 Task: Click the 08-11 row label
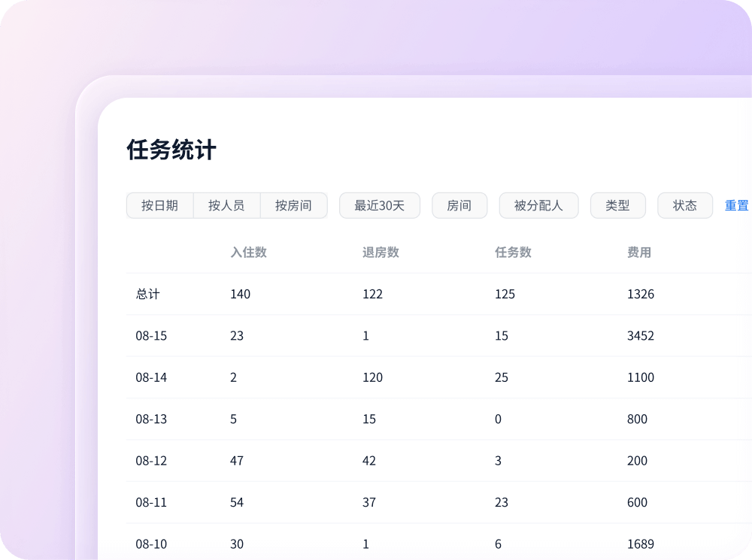pos(151,502)
